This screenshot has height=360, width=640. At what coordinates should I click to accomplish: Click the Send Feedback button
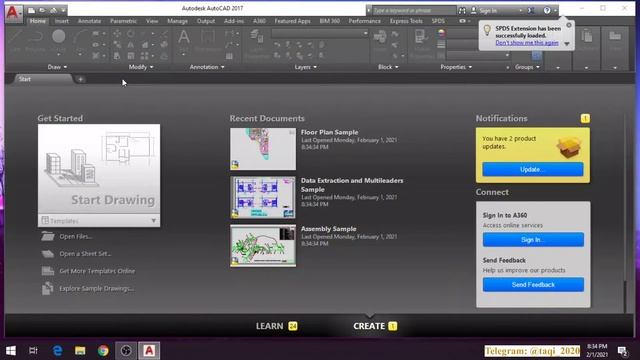click(x=533, y=284)
